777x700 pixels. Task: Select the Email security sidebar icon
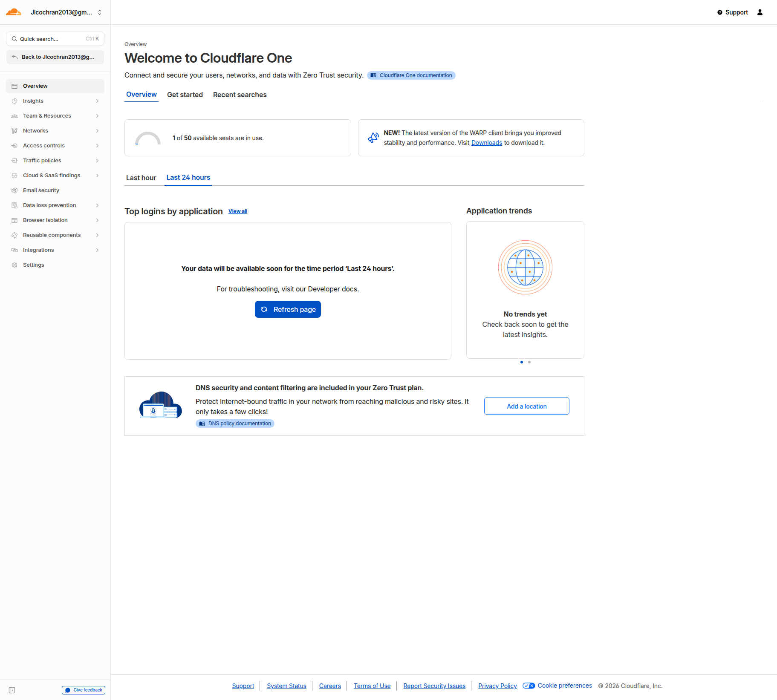coord(14,190)
